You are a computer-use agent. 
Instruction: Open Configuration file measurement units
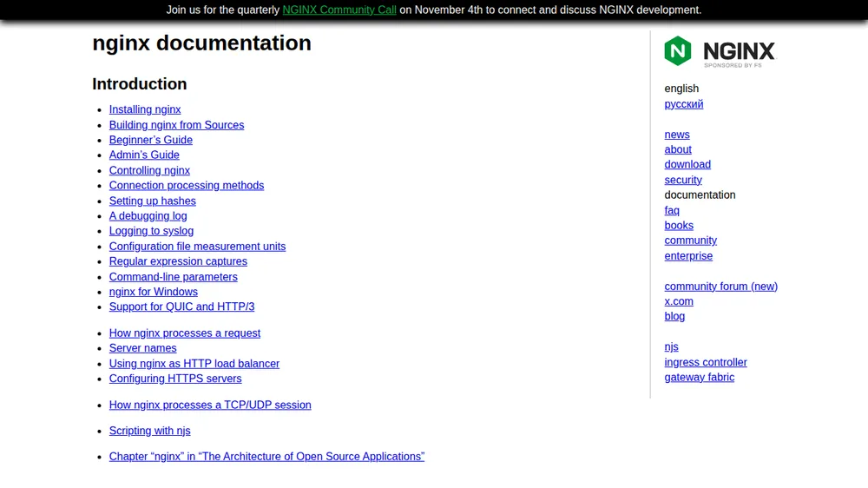tap(197, 247)
